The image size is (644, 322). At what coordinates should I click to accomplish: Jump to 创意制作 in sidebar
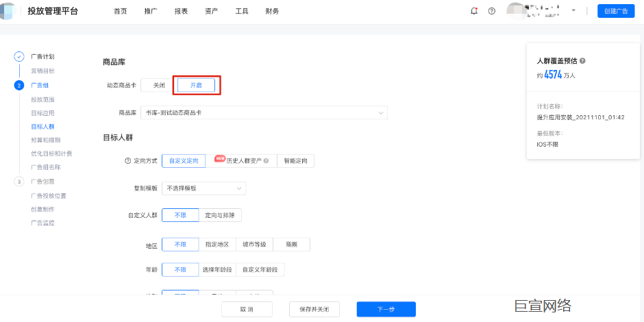(x=42, y=210)
